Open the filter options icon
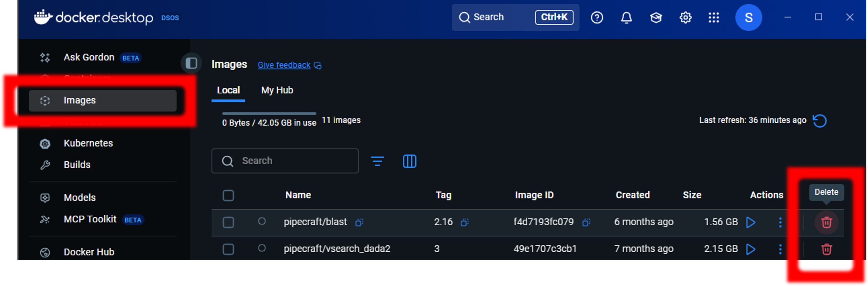This screenshot has width=868, height=286. coord(377,161)
